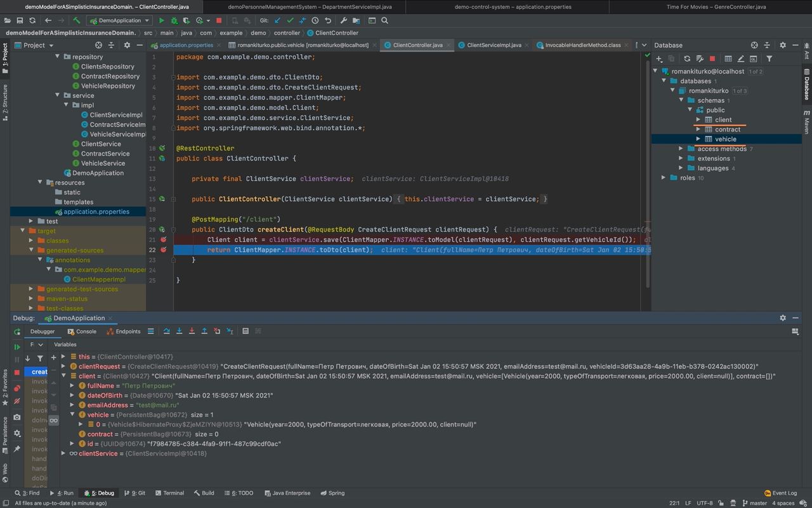Click Step Over in the debugger toolbar

click(x=167, y=331)
